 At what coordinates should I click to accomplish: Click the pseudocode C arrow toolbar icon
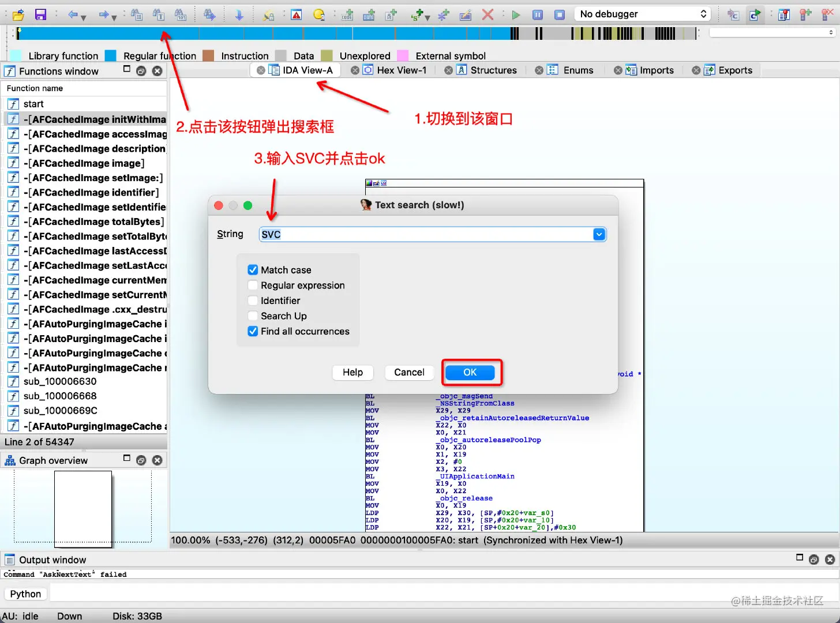click(755, 14)
